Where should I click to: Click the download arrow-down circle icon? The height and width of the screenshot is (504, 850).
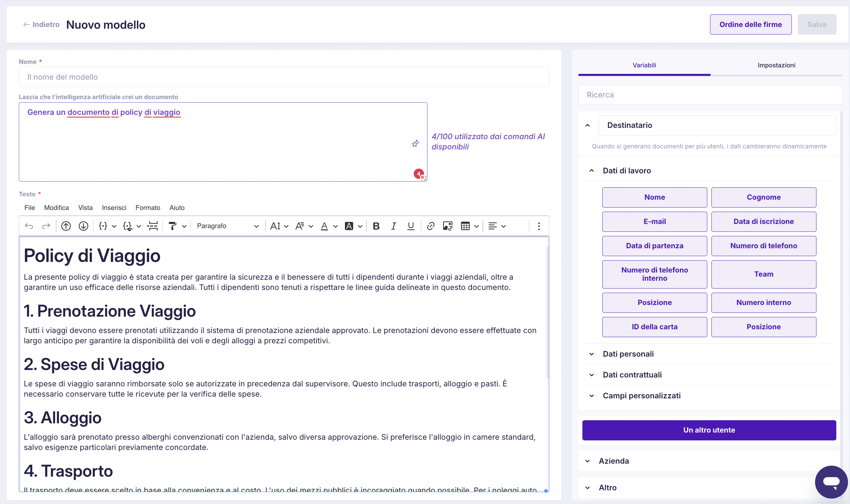(x=83, y=226)
